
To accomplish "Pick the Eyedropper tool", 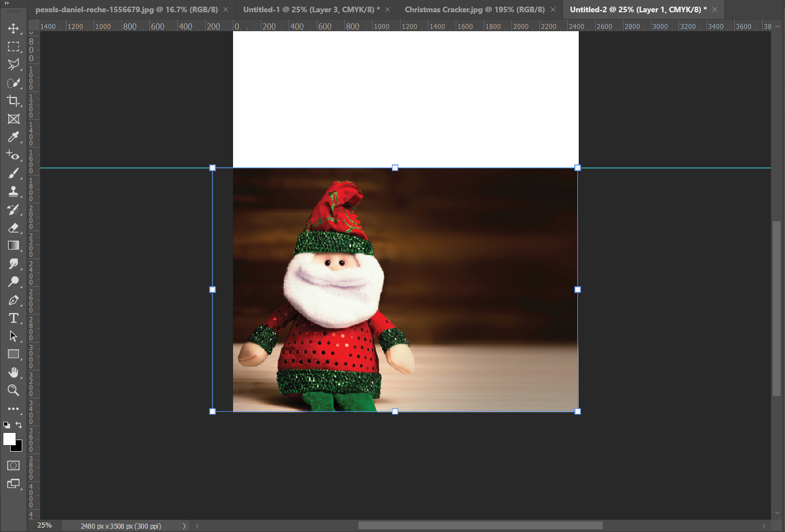I will (x=13, y=137).
